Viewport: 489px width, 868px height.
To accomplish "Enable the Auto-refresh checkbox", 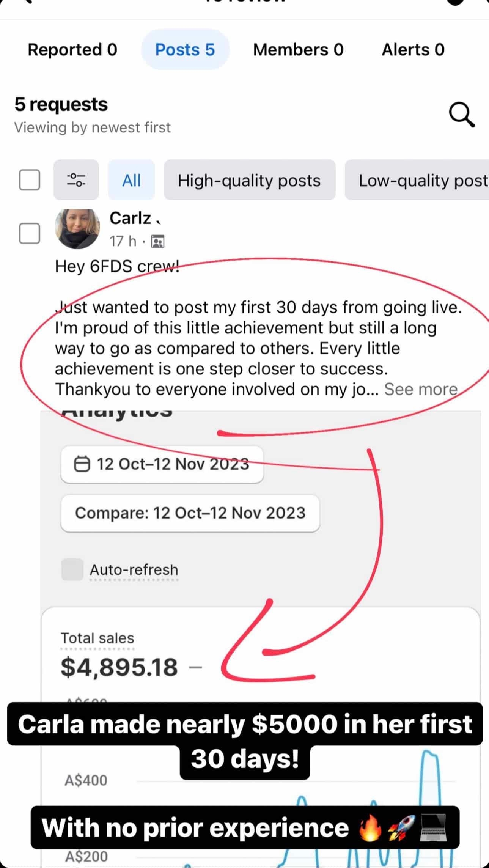I will 72,569.
